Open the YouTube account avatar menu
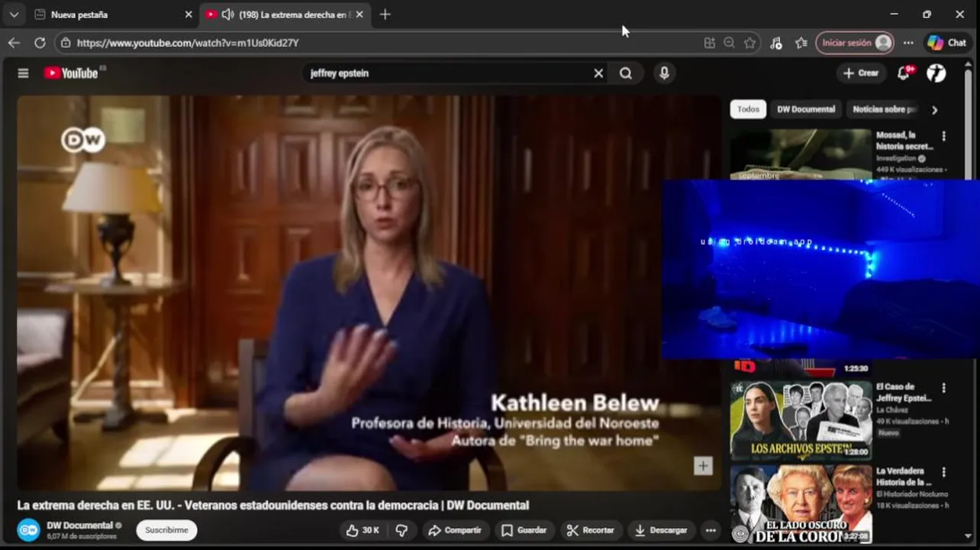Viewport: 980px width, 550px height. point(936,73)
